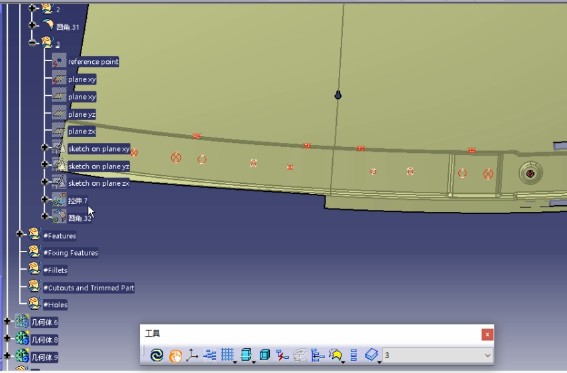Open the arrow under the blue solid icon
Screen dimensions: 567x373
pos(379,361)
